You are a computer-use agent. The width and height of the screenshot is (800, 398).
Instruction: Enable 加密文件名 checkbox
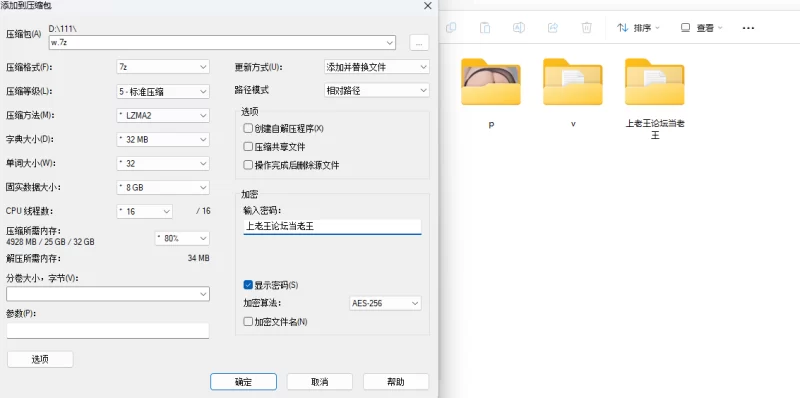(x=248, y=322)
